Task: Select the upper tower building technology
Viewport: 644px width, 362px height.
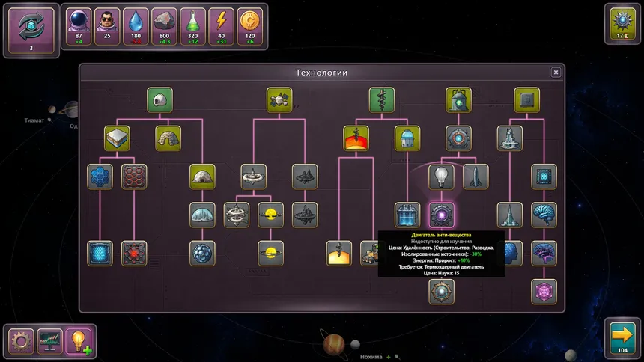Action: 510,138
